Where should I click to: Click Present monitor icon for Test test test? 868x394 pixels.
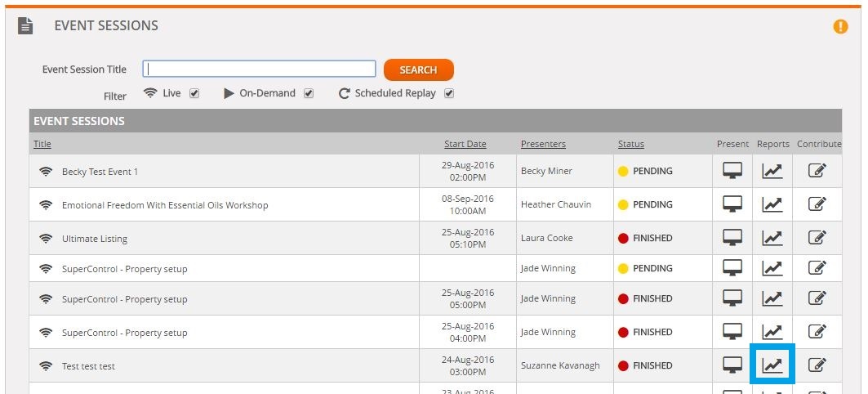pos(732,365)
